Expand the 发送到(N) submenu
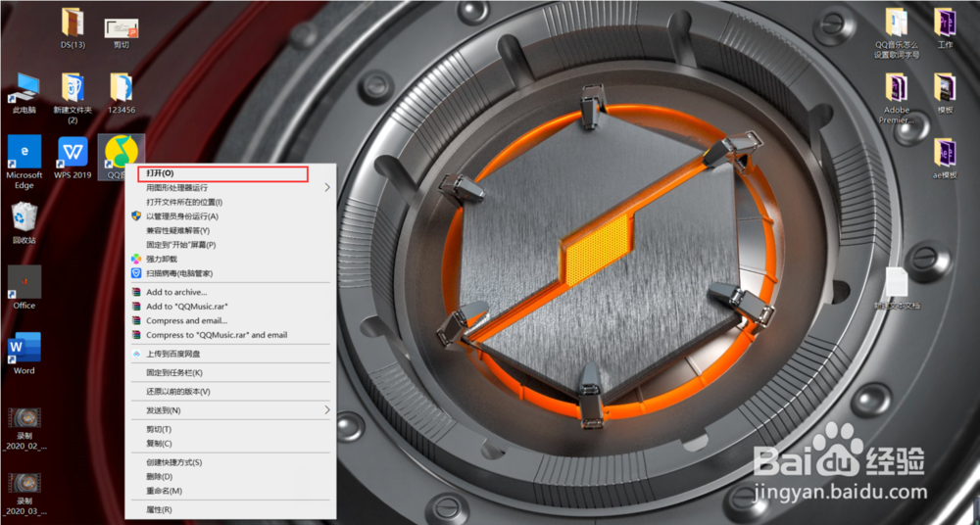 pos(230,410)
